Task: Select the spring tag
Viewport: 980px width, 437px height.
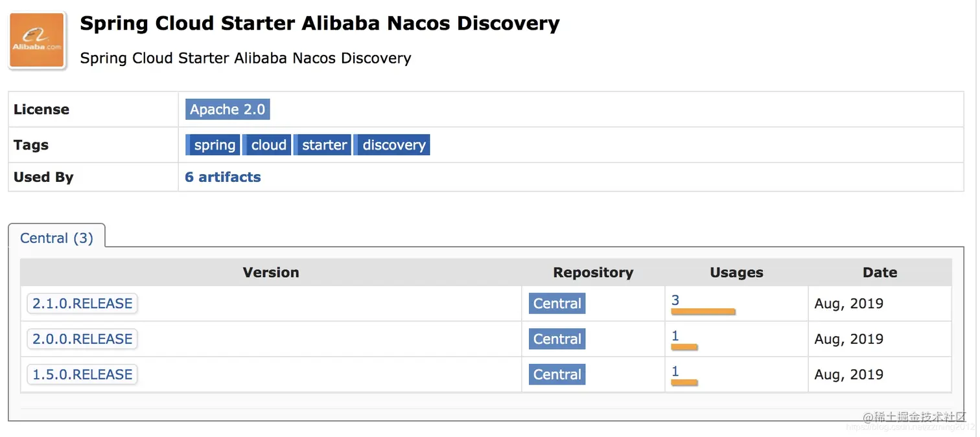Action: [214, 145]
